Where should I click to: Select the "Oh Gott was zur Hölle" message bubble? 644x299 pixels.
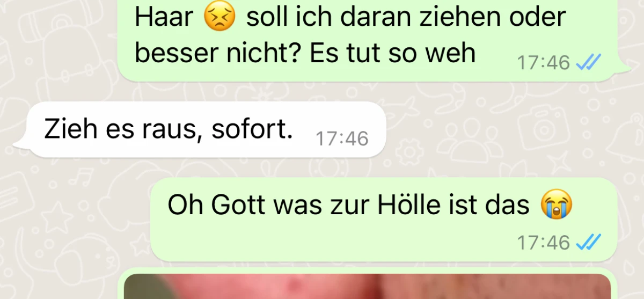pos(384,220)
